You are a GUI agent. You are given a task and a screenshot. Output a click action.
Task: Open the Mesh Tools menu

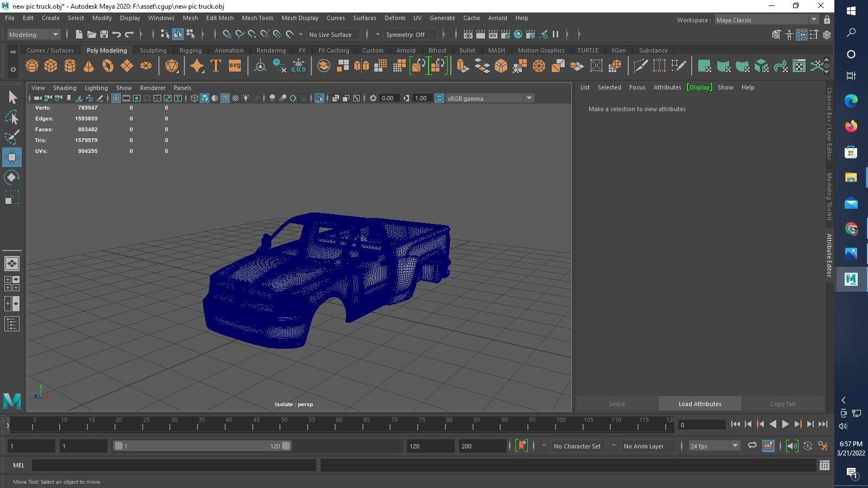click(257, 18)
